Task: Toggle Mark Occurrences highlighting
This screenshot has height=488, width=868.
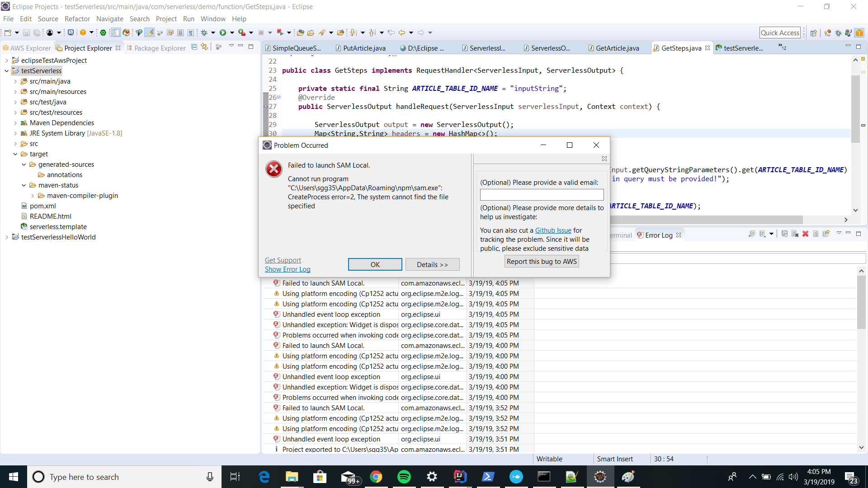Action: pyautogui.click(x=150, y=32)
